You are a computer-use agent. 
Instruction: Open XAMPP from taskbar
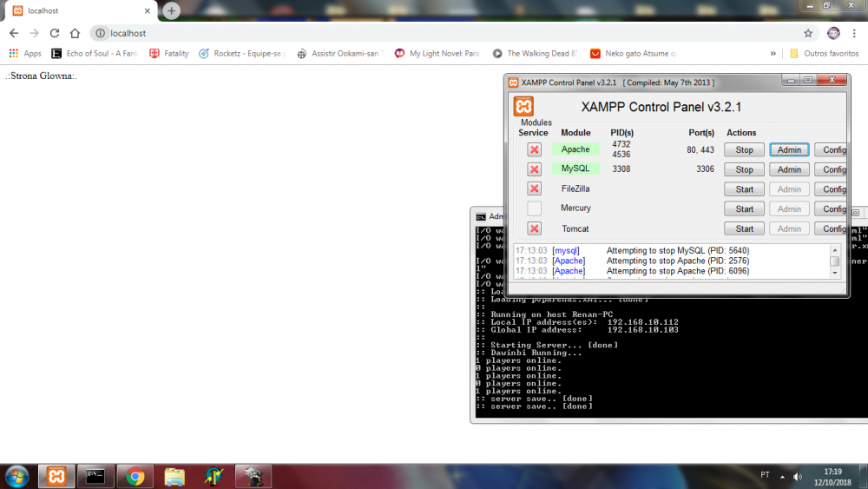tap(56, 476)
